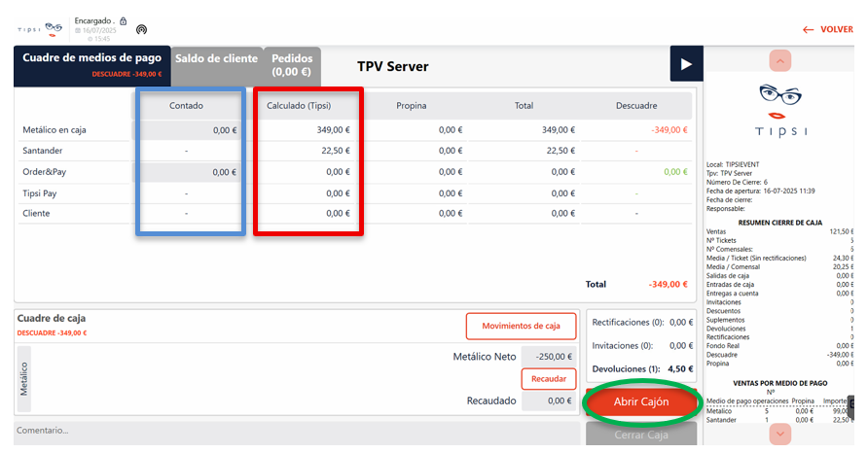
Task: Click the dark play arrow button
Action: tap(686, 64)
